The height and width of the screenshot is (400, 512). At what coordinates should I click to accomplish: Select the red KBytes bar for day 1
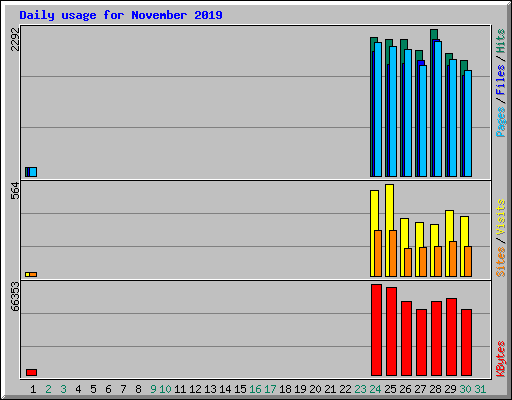tap(31, 372)
